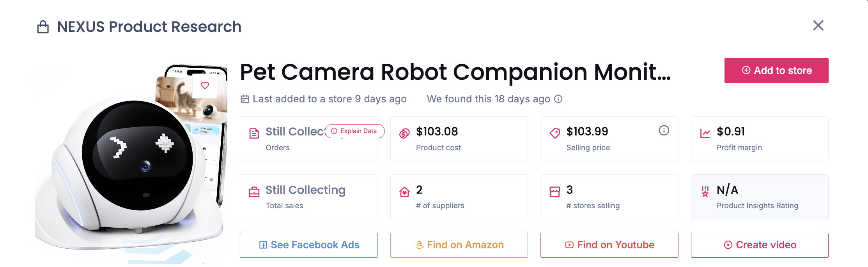This screenshot has height=267, width=868.
Task: Click the Profit margin chart icon
Action: (x=705, y=133)
